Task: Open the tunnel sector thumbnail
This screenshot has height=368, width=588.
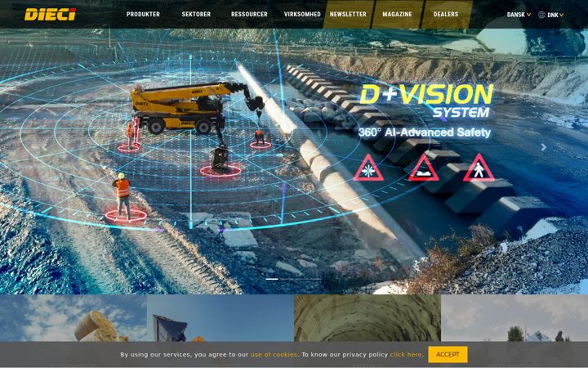Action: click(x=367, y=318)
